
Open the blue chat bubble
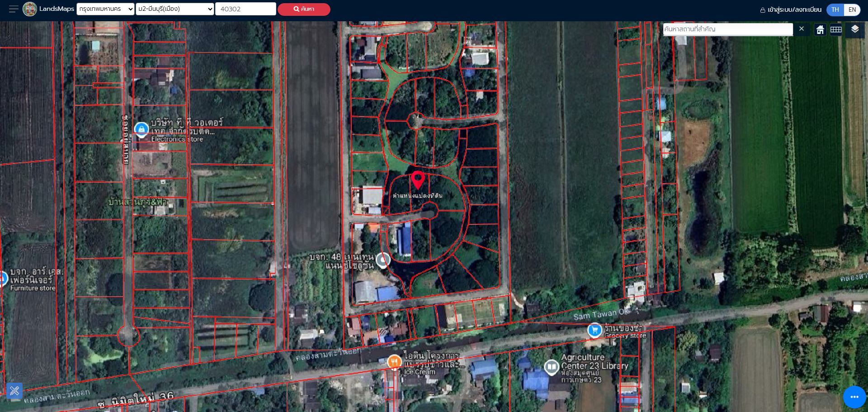[x=854, y=397]
